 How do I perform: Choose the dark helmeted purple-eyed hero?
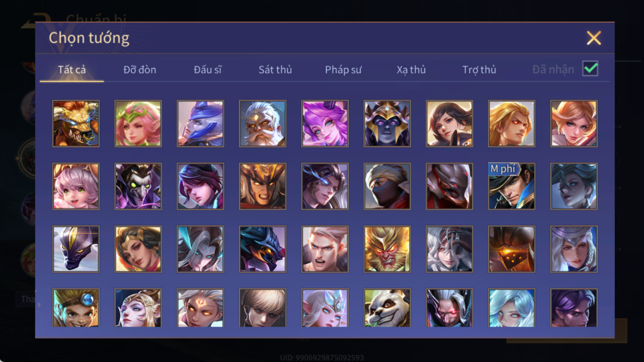tap(387, 123)
